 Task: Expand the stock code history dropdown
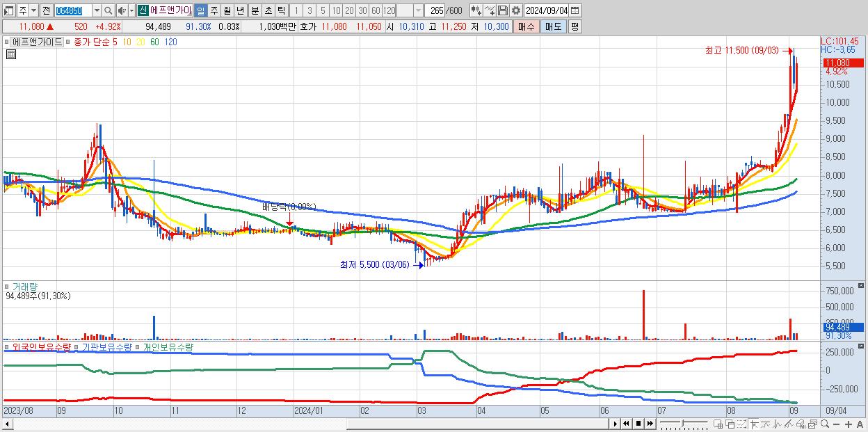click(97, 10)
